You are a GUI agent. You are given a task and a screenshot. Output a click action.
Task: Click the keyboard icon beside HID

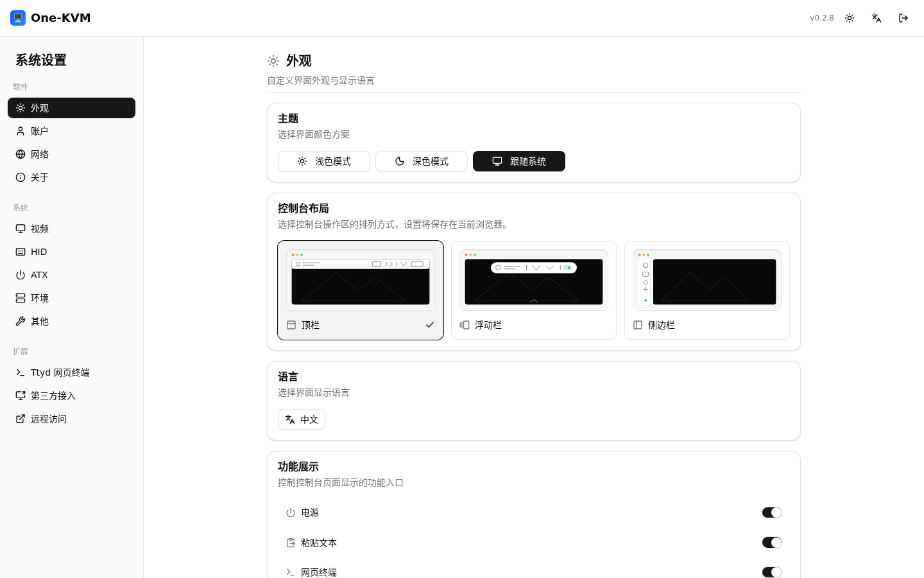tap(21, 252)
